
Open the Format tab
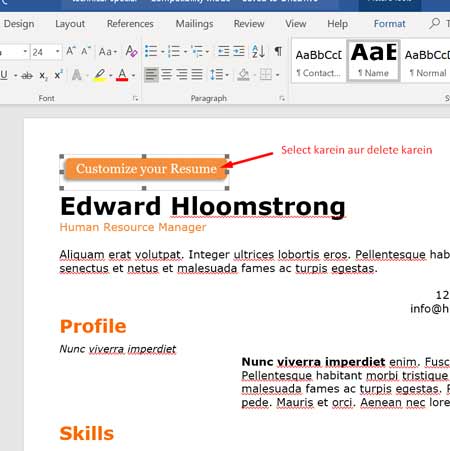point(389,24)
